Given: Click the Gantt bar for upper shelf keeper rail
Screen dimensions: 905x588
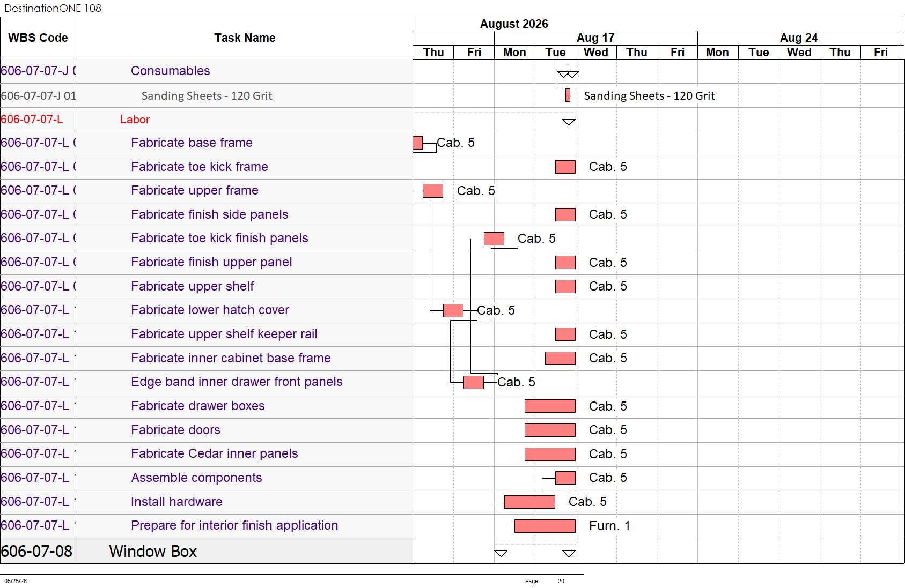Looking at the screenshot, I should pos(565,334).
